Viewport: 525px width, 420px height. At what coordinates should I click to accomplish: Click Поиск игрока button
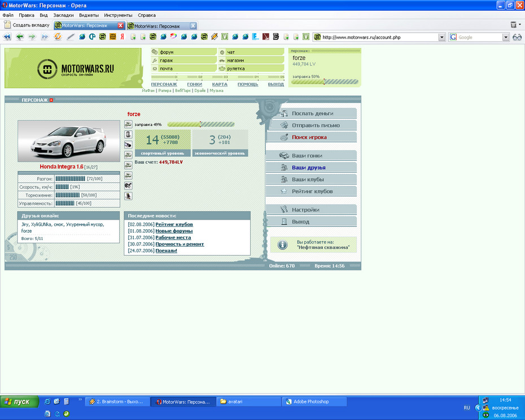(x=312, y=137)
